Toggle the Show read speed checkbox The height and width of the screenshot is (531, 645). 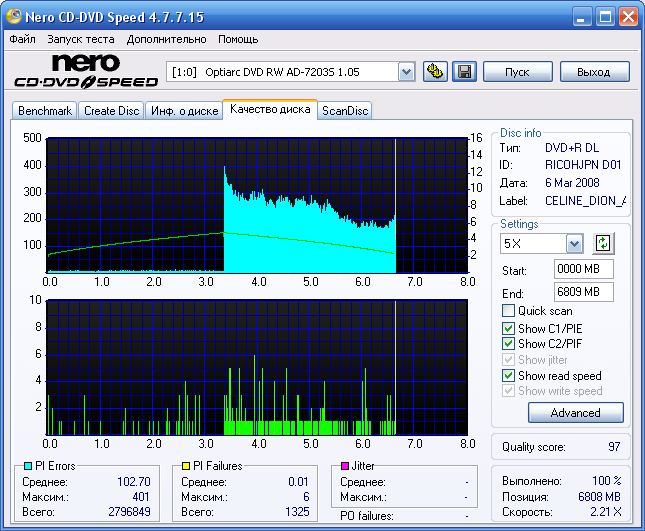tap(509, 376)
